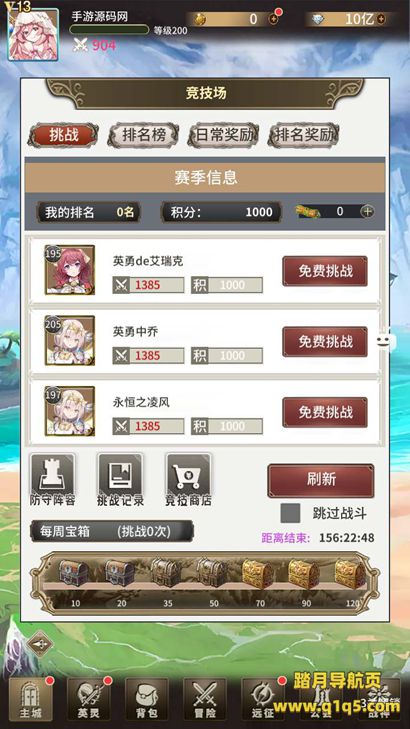Enable the 跳过战斗 skip battle checkbox
Viewport: 410px width, 729px height.
[290, 513]
